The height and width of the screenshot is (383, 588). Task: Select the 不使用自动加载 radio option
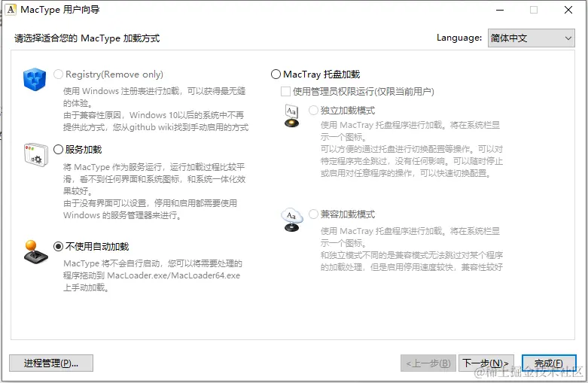click(58, 246)
